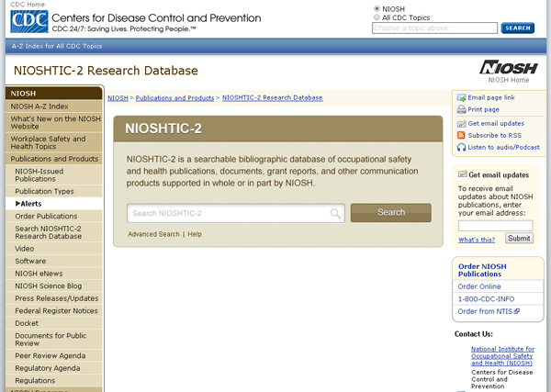The width and height of the screenshot is (551, 392).
Task: Open Video sidebar item
Action: [x=54, y=249]
